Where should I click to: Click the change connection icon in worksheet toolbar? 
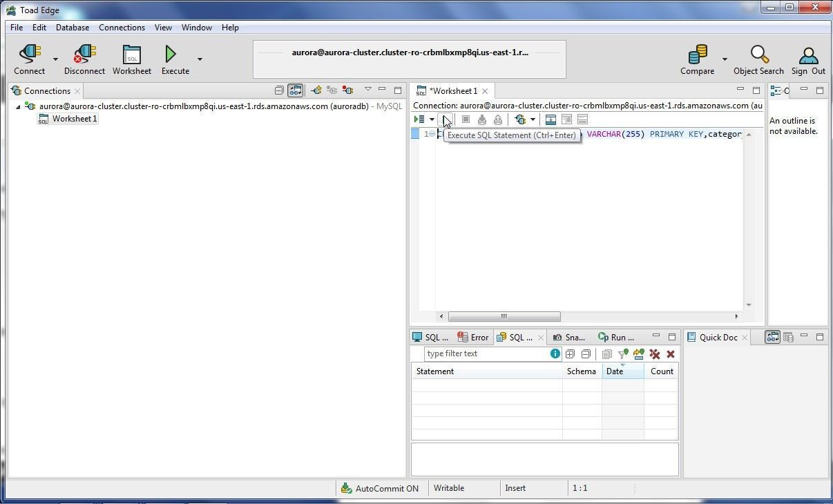click(x=521, y=119)
